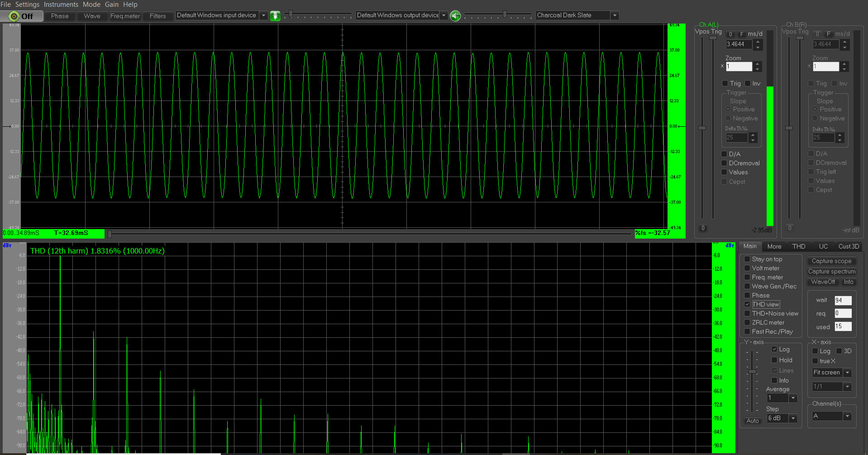Enable the Y-axis Hold checkbox

point(774,360)
